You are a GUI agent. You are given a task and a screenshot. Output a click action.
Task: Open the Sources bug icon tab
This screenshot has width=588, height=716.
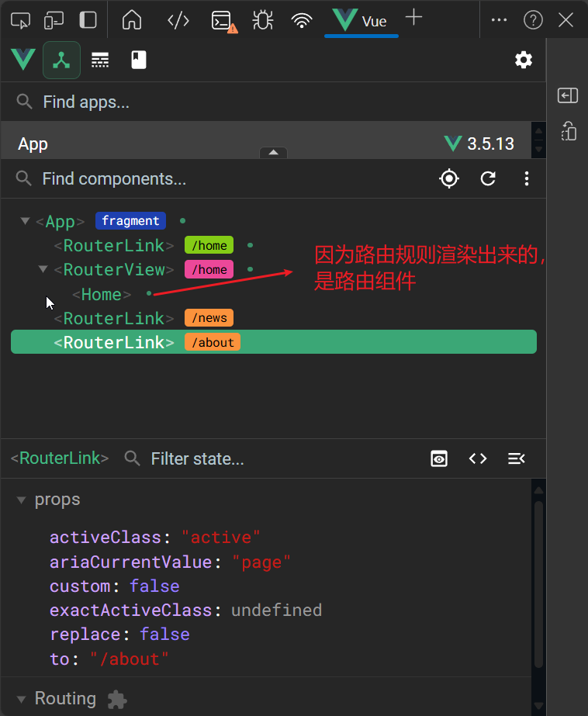pos(263,20)
